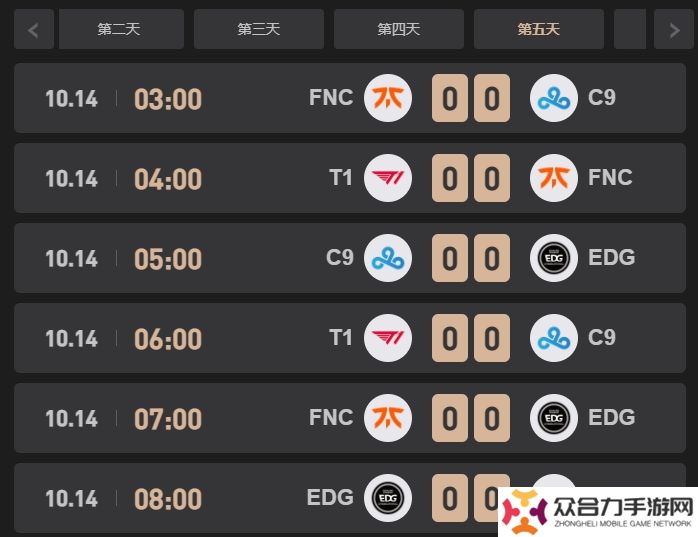Click the EDG logo in the 08:00 match

tap(388, 498)
